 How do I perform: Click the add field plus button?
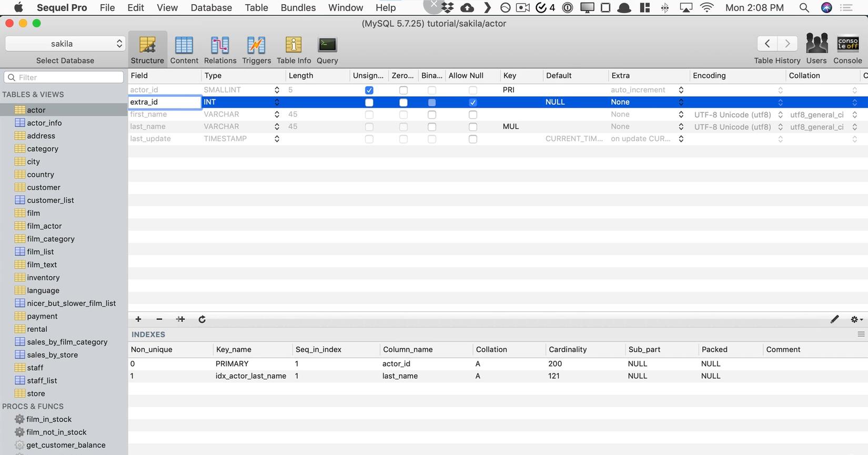138,319
